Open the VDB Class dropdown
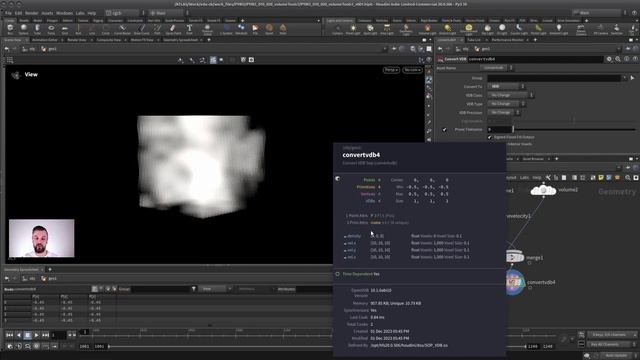Screen dimensions: 640x360 click(x=511, y=95)
